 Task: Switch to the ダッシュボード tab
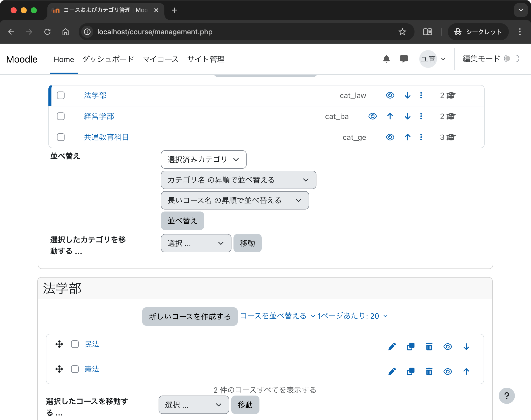tap(108, 59)
